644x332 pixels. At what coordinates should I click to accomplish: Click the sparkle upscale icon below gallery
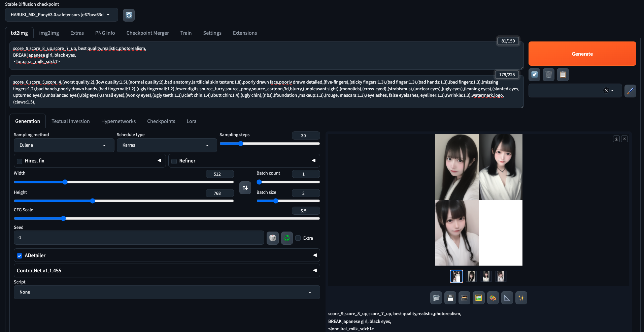pyautogui.click(x=521, y=298)
